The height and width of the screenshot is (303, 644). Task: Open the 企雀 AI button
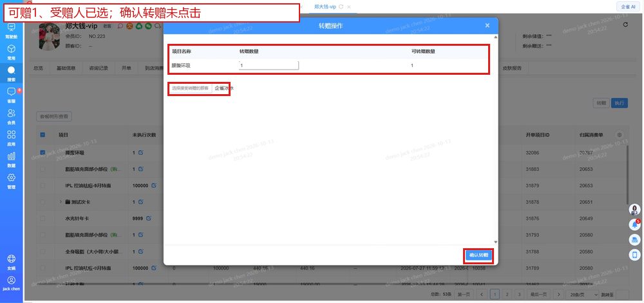pos(628,6)
